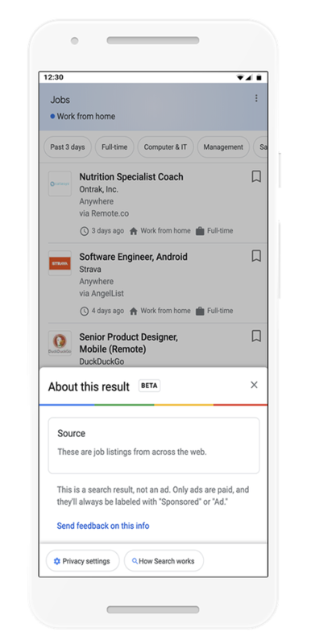Close the About this result panel
The image size is (311, 644).
(254, 385)
